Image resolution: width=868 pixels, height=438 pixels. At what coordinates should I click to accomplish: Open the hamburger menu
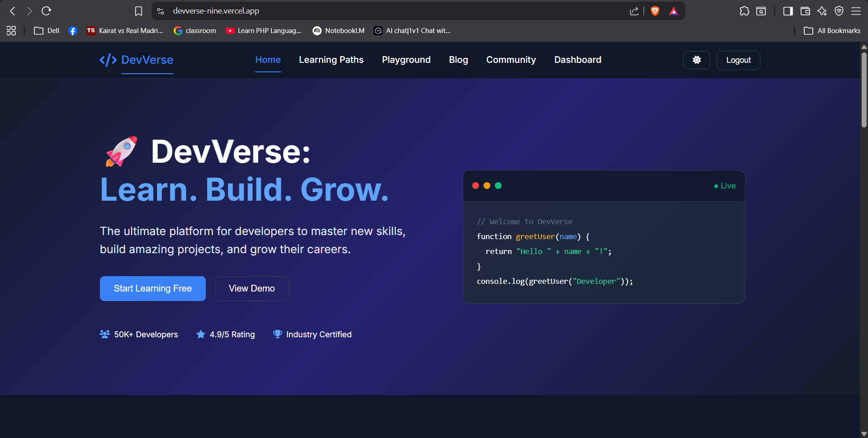(x=856, y=10)
